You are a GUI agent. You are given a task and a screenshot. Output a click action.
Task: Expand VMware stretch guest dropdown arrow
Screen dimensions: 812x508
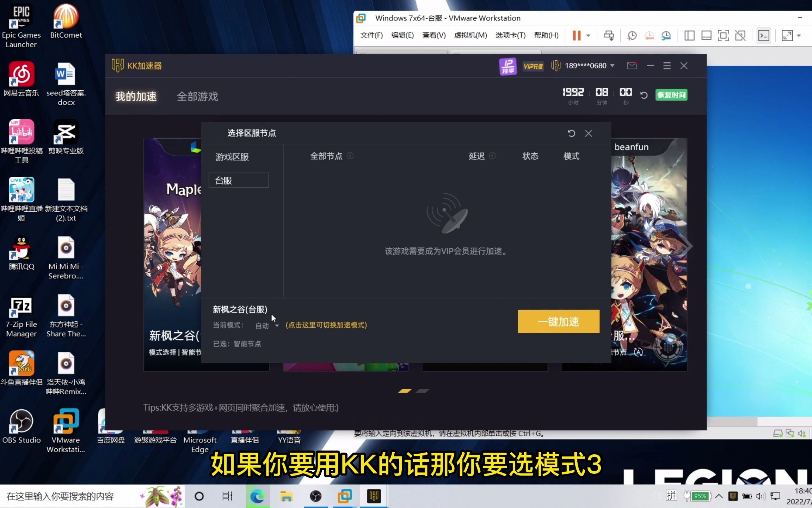tap(799, 36)
